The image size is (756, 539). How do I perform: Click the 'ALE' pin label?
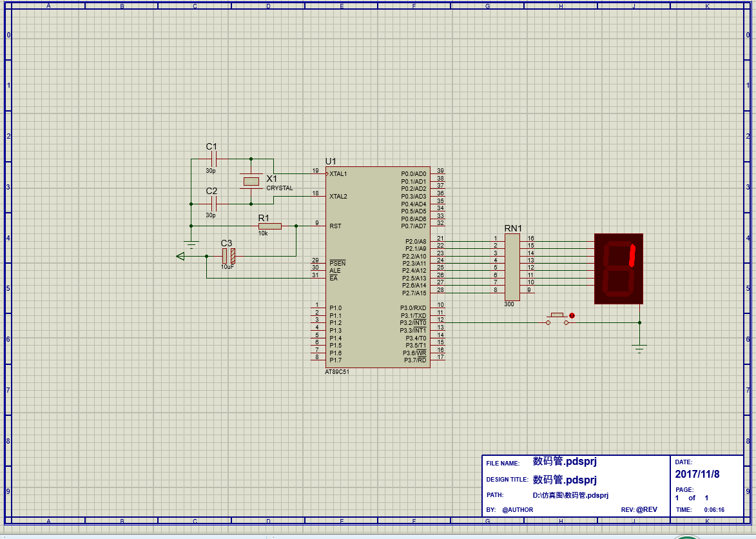pyautogui.click(x=335, y=270)
